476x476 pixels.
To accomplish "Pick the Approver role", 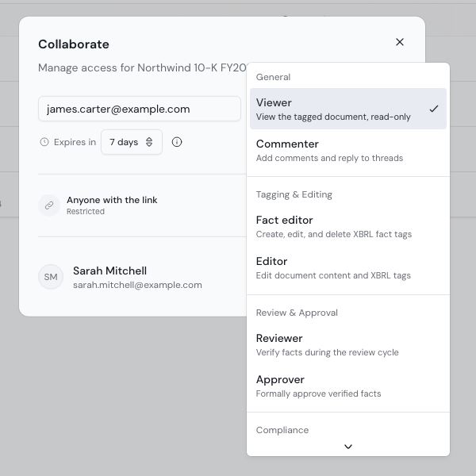I will (x=348, y=386).
